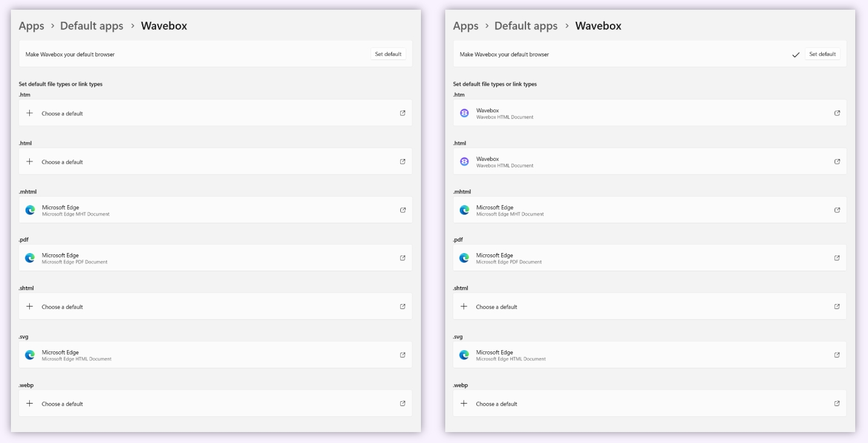
Task: Open Default apps breadcrumb in left window
Action: pyautogui.click(x=92, y=26)
